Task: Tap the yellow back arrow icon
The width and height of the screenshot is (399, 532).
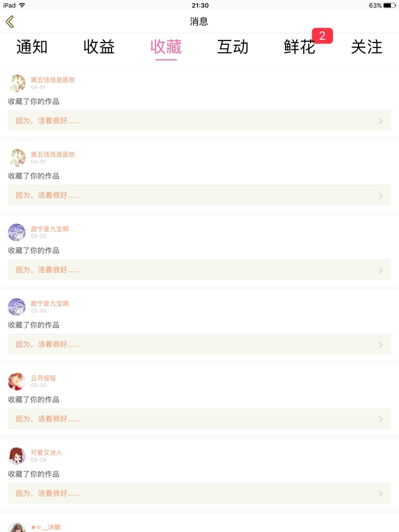Action: coord(10,22)
